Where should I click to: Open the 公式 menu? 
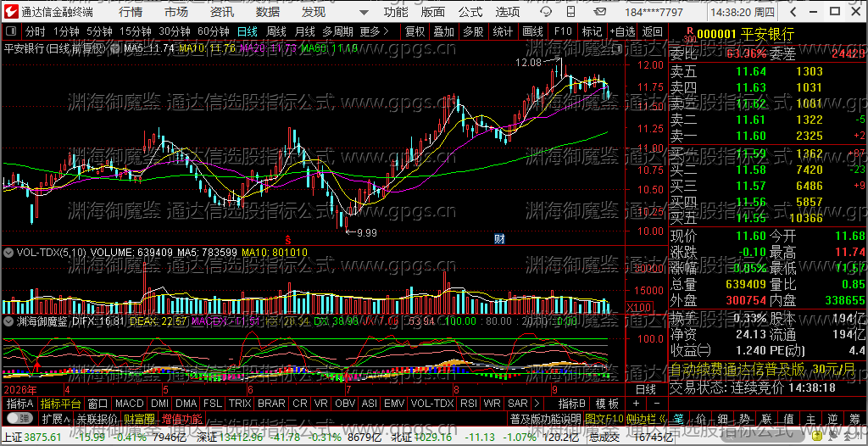click(470, 12)
